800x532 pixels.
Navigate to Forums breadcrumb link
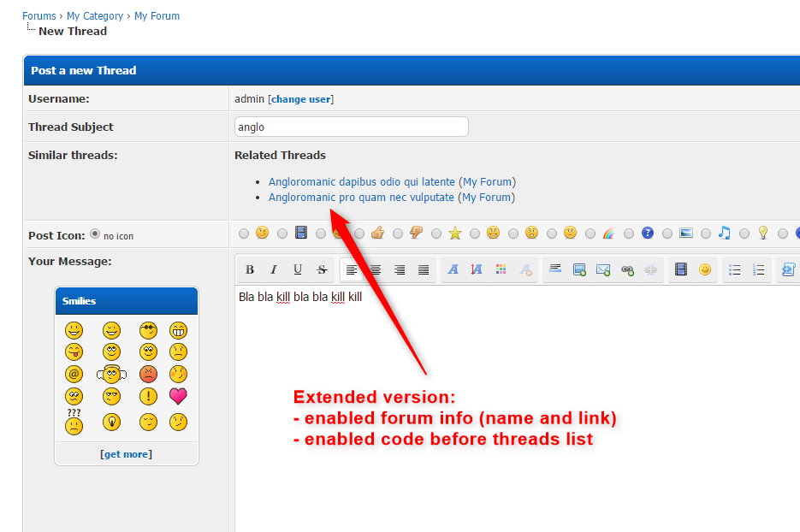coord(39,15)
